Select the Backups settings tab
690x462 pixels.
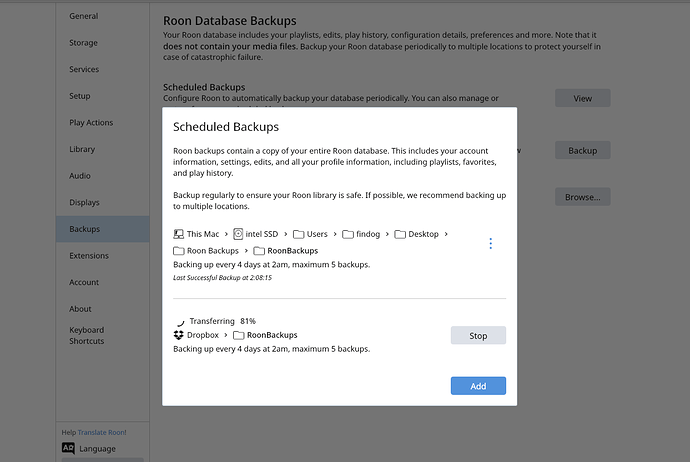coord(103,229)
